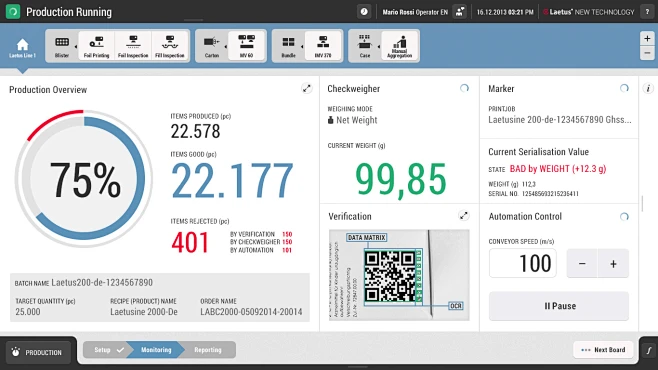Click recipe name Laetusine 2000-De
658x370 pixels.
click(144, 312)
